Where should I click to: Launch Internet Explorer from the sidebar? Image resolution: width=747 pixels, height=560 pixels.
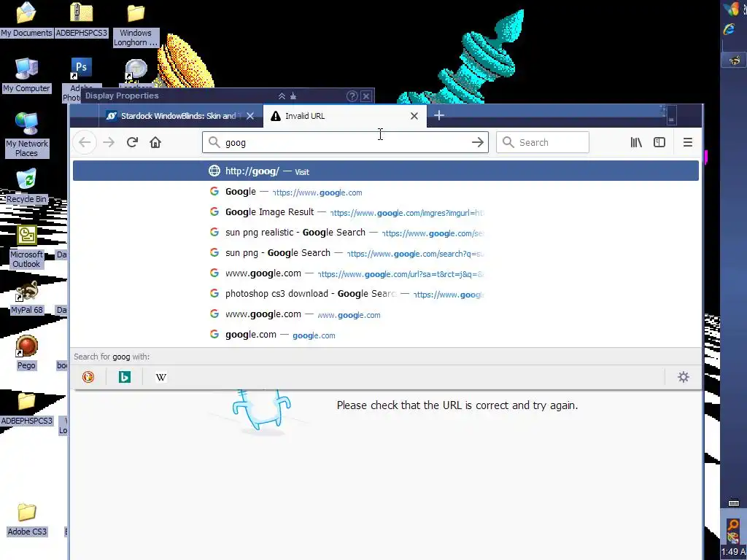729,29
